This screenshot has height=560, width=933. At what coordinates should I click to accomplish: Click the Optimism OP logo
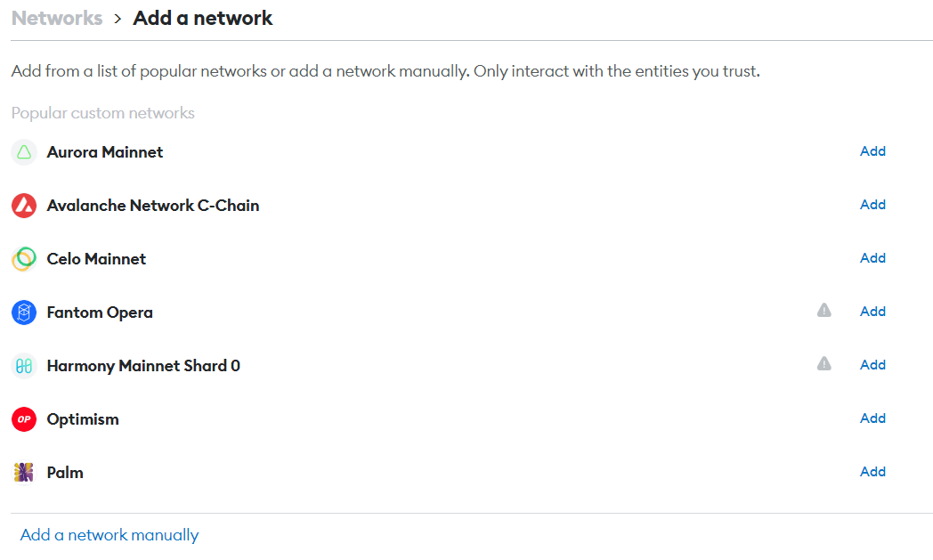23,419
